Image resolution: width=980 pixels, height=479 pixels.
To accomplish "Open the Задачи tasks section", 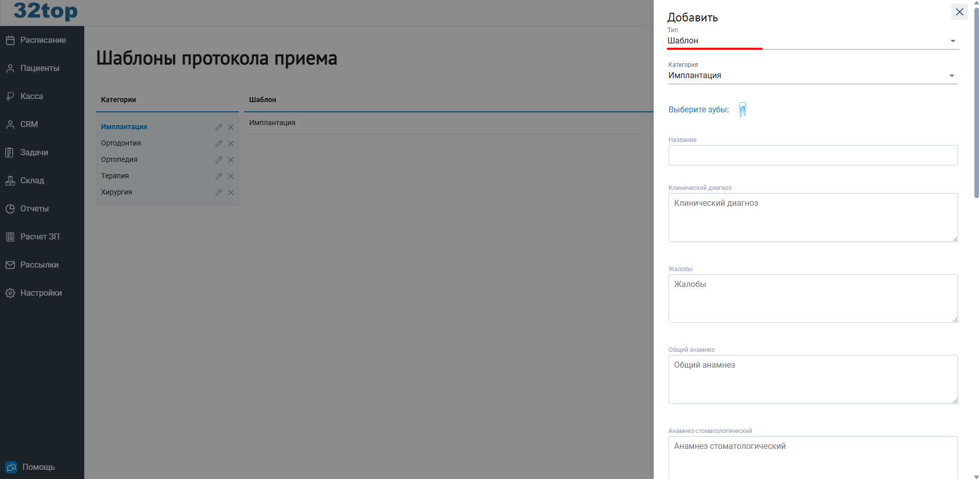I will pyautogui.click(x=34, y=152).
